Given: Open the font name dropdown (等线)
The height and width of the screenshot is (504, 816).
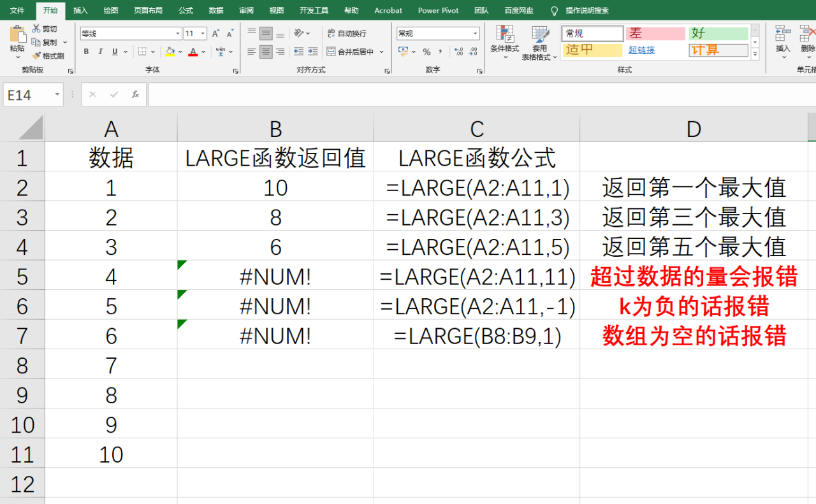Looking at the screenshot, I should click(178, 34).
